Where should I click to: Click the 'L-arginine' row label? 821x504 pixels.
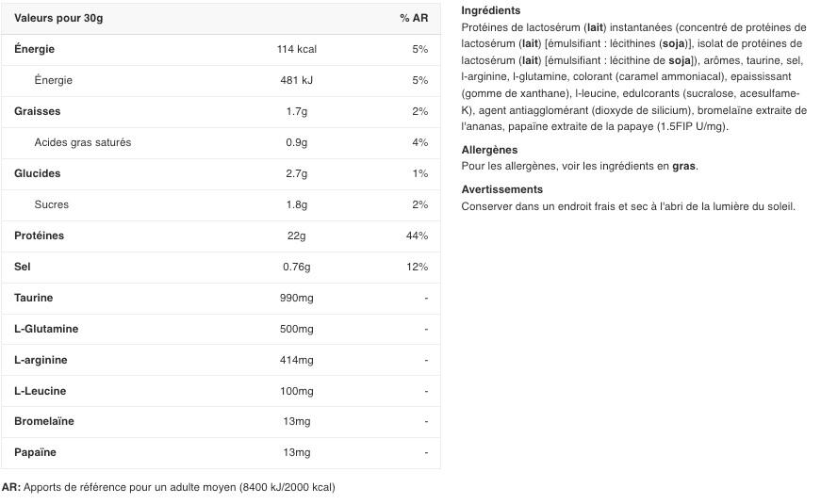[41, 360]
